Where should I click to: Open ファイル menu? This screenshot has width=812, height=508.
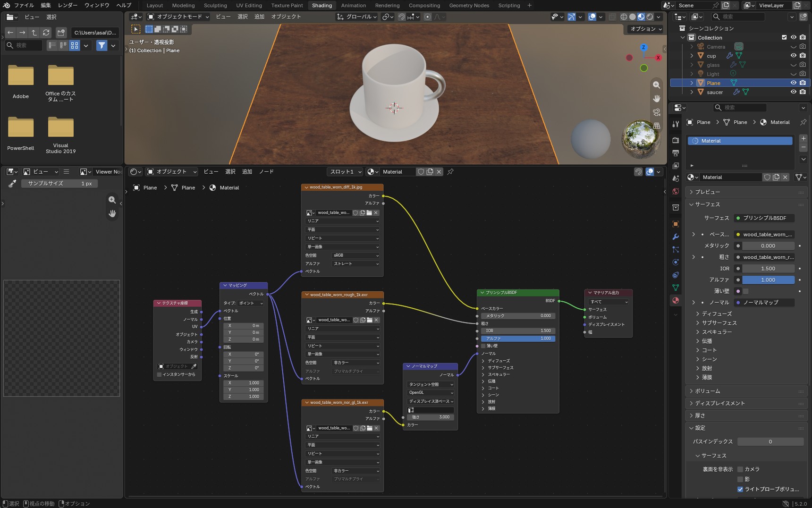pyautogui.click(x=24, y=6)
